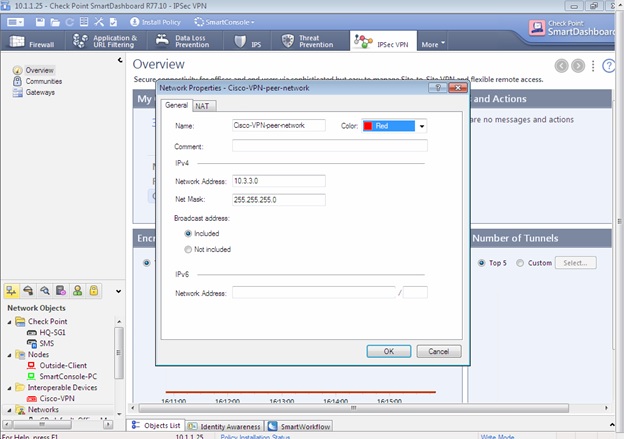This screenshot has height=439, width=624.
Task: Click the Net Mask field
Action: point(279,199)
